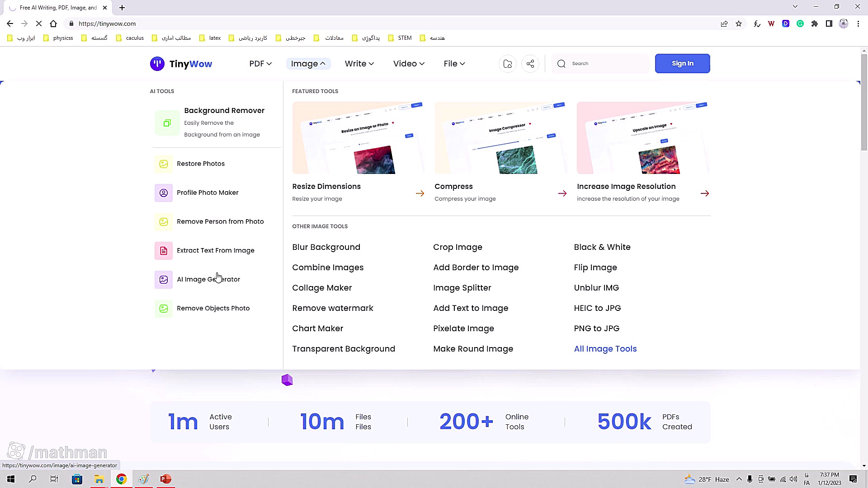Open the share icon in header
868x488 pixels.
(530, 64)
